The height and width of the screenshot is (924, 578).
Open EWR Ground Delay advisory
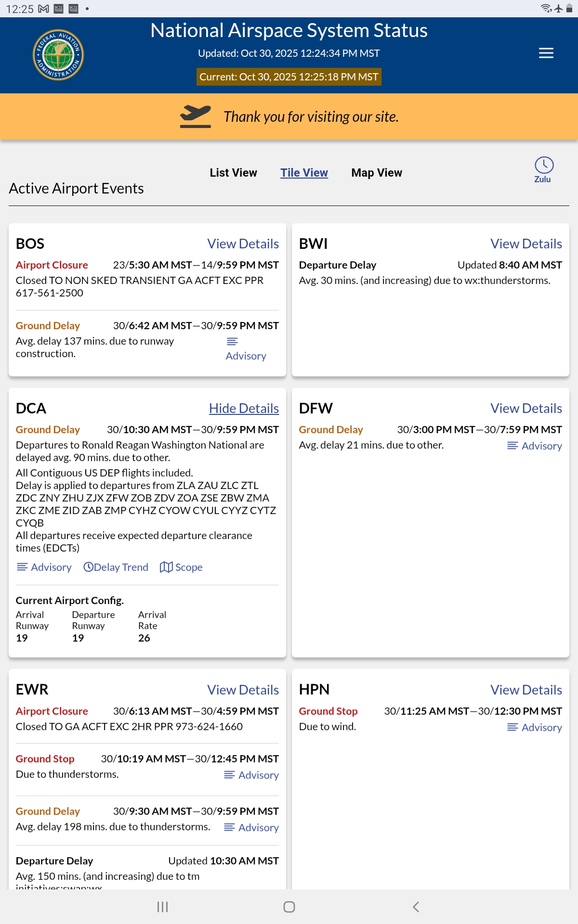point(251,828)
